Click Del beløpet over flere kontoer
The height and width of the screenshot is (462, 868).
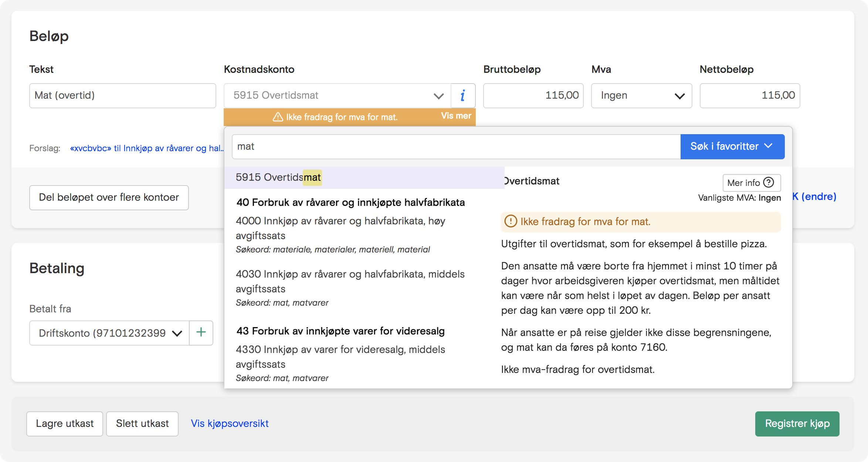109,197
